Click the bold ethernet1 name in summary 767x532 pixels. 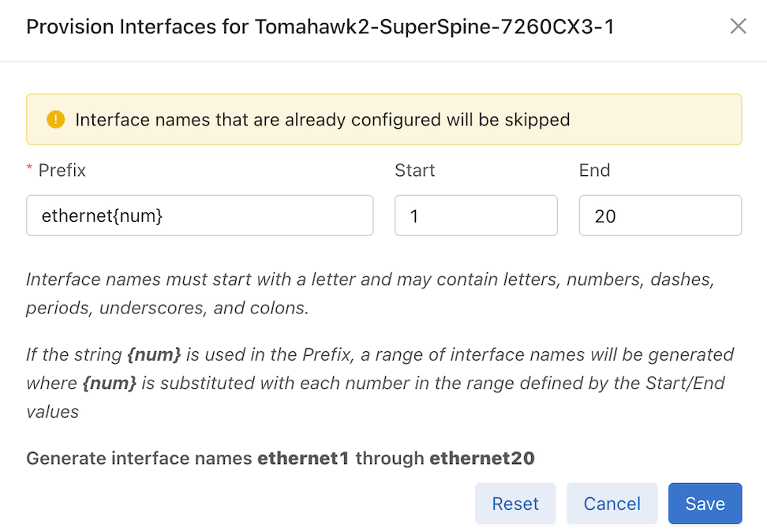pyautogui.click(x=303, y=459)
